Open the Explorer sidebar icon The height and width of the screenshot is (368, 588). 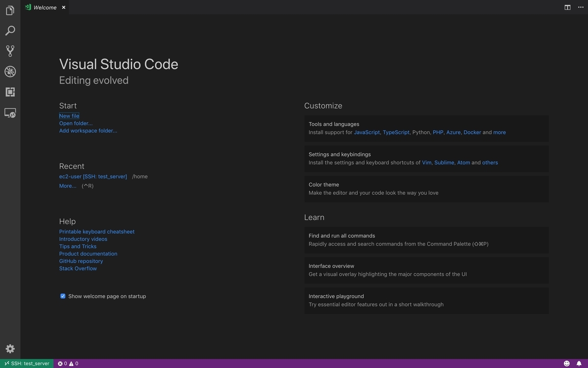point(10,10)
